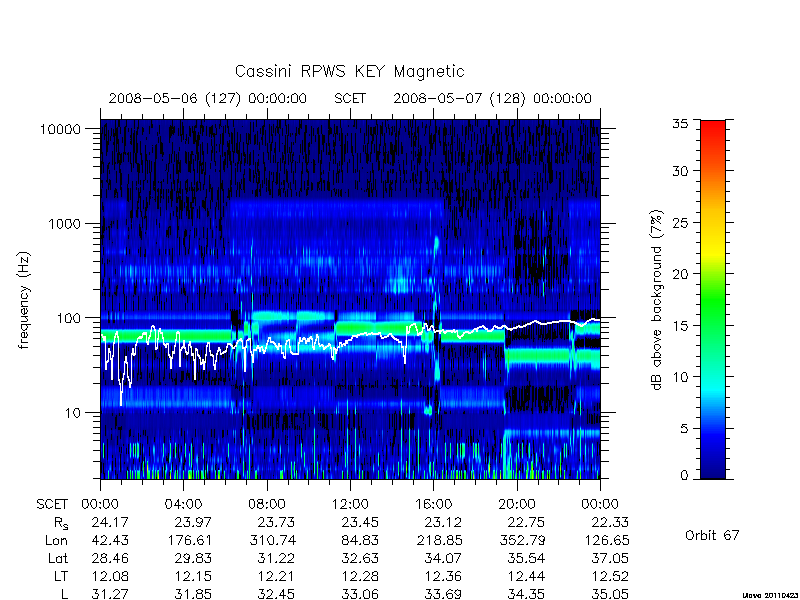Click the Lon value "126.65"
Viewport: 800px width, 600px height.
coord(606,540)
